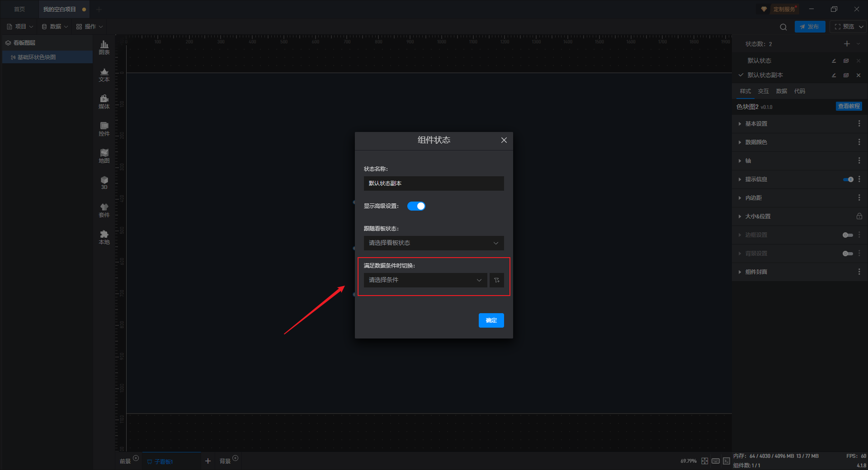
Task: Rename the 默认状态 state with edit icon
Action: (x=834, y=61)
